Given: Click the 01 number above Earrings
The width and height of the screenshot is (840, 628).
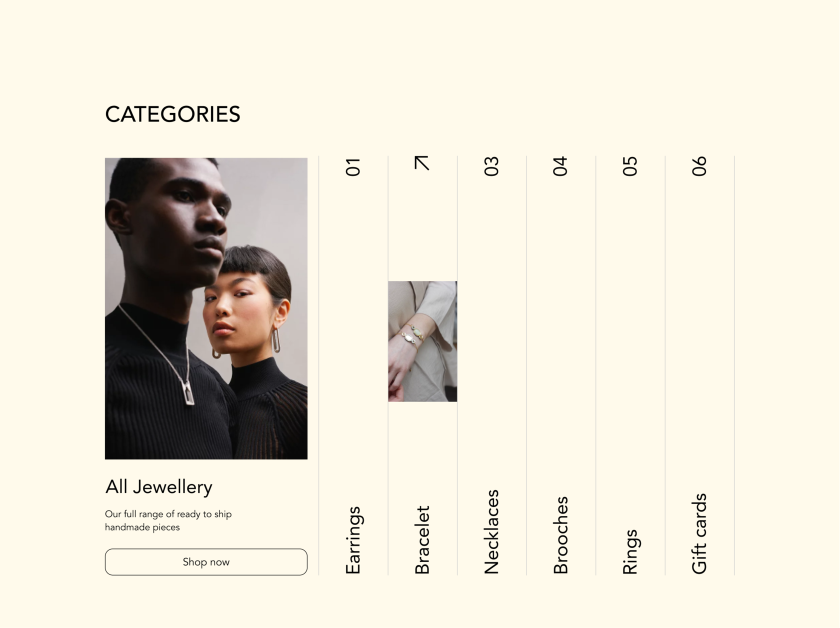Looking at the screenshot, I should point(353,167).
